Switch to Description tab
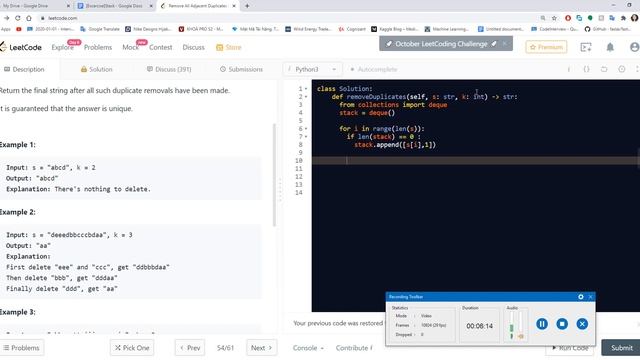640x360 pixels. tap(24, 69)
